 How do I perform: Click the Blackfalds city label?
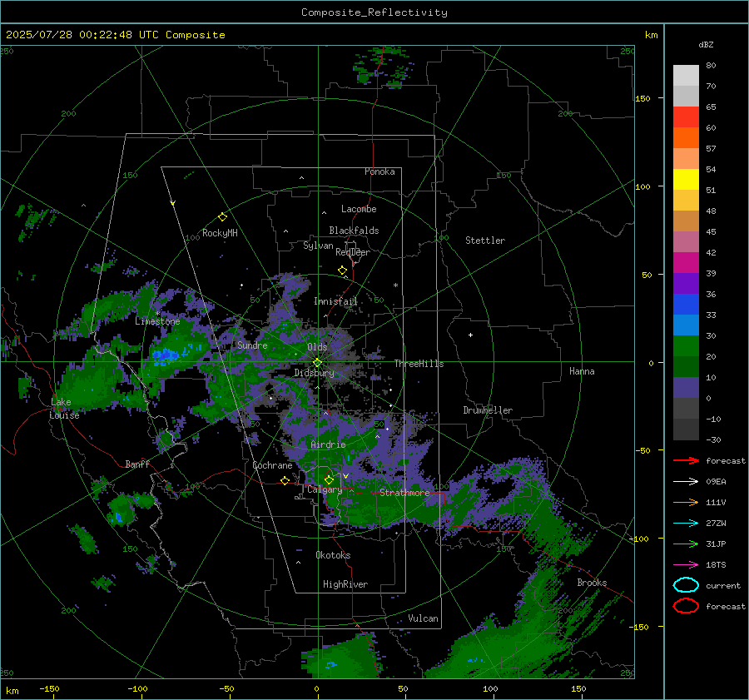pyautogui.click(x=354, y=231)
